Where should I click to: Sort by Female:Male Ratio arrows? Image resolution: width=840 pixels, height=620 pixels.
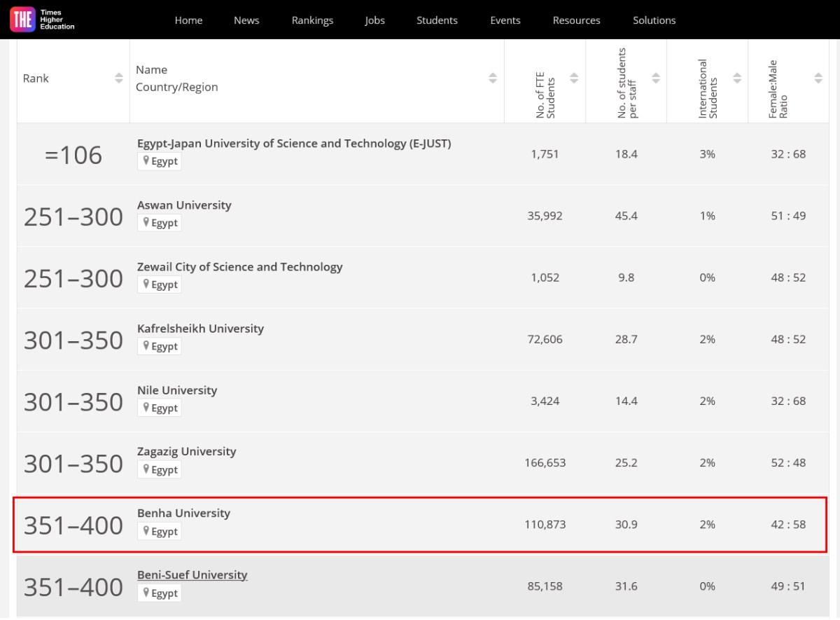click(818, 78)
